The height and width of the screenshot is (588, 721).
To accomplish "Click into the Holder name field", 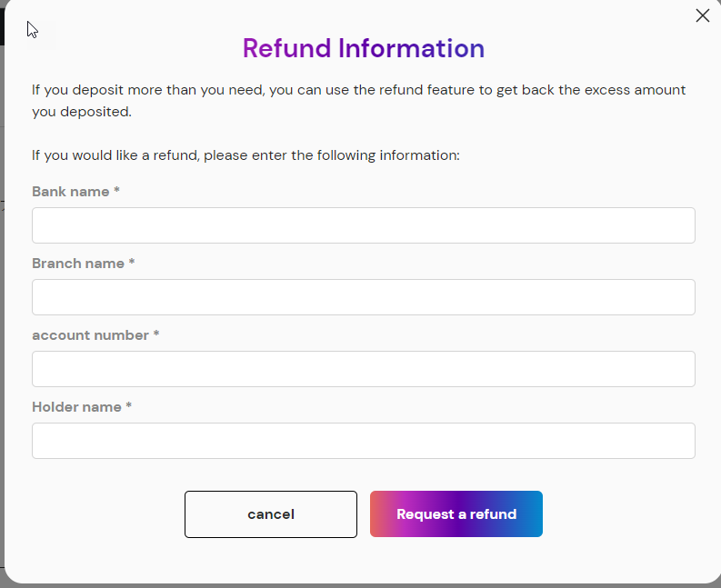I will pyautogui.click(x=363, y=441).
